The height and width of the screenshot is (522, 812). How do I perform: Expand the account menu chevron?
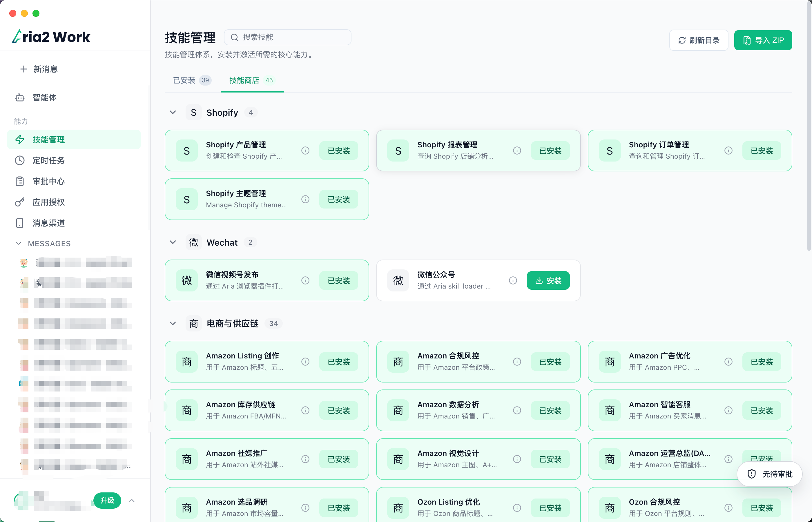(132, 500)
